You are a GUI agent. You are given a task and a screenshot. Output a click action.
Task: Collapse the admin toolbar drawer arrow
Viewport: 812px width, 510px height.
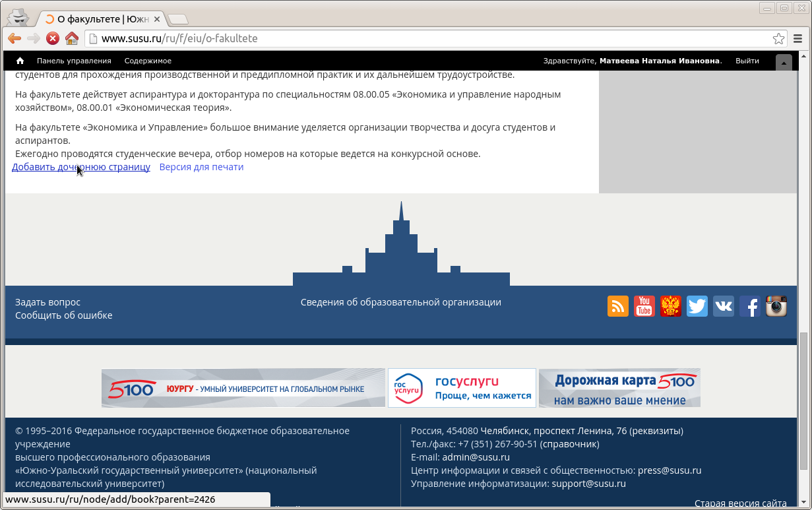[784, 62]
